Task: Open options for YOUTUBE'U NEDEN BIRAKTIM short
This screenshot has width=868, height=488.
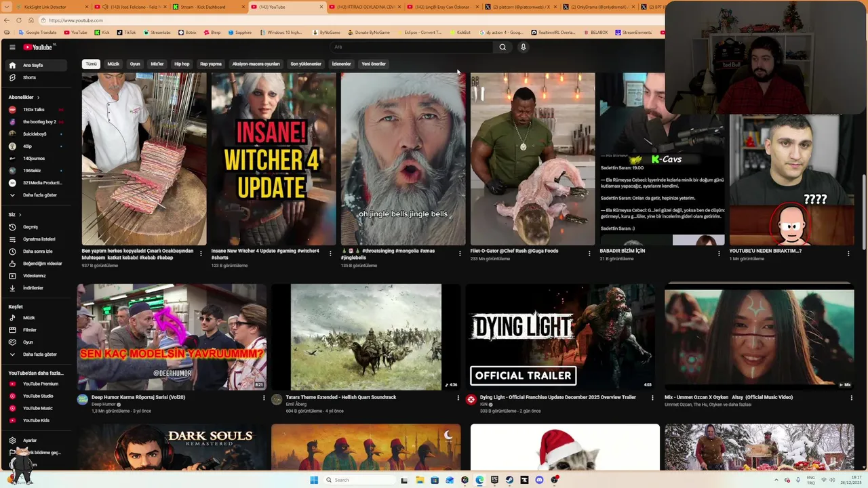Action: point(848,253)
